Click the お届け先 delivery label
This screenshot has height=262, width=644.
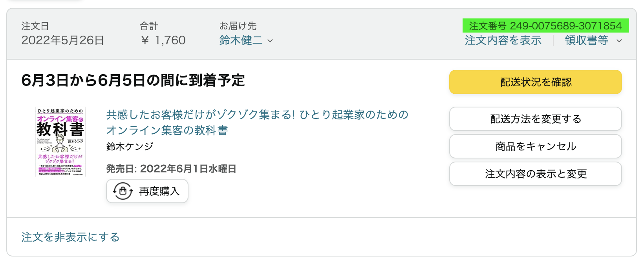(238, 26)
